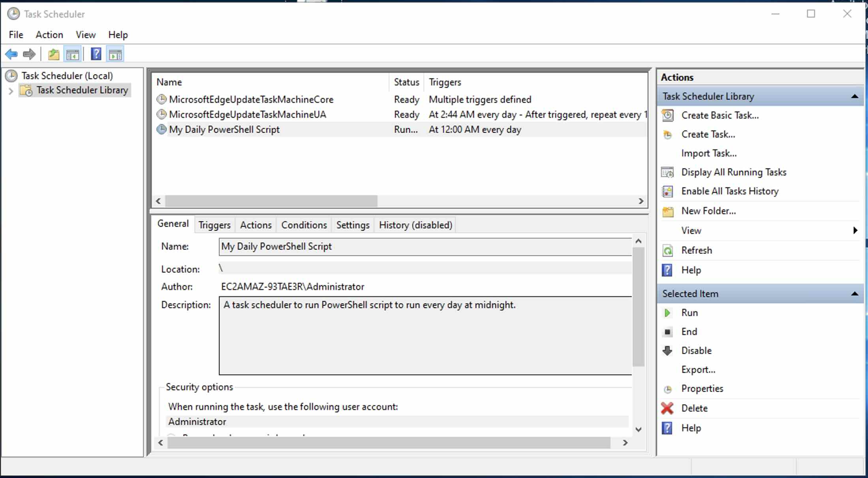The image size is (868, 478).
Task: Delete the selected task via red X icon
Action: [667, 408]
